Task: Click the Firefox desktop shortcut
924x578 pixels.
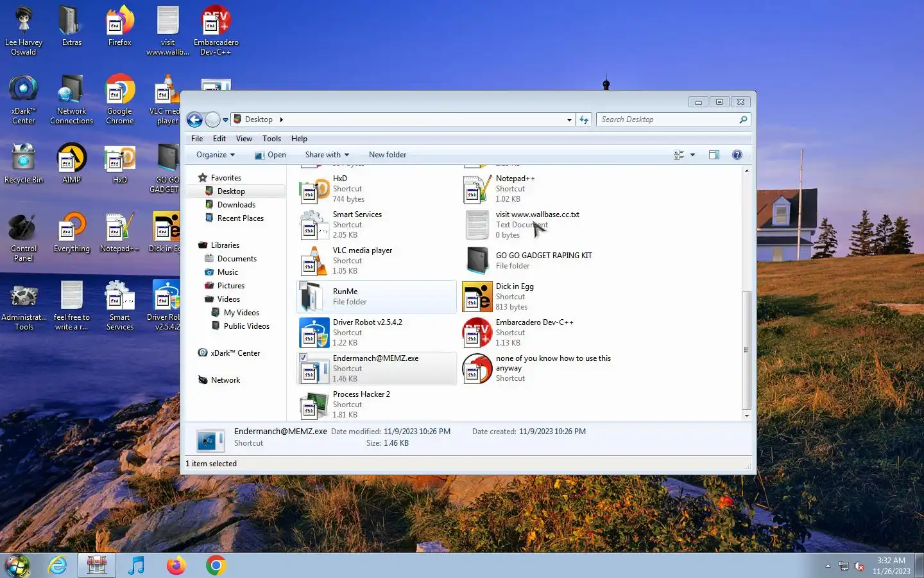Action: pyautogui.click(x=120, y=26)
